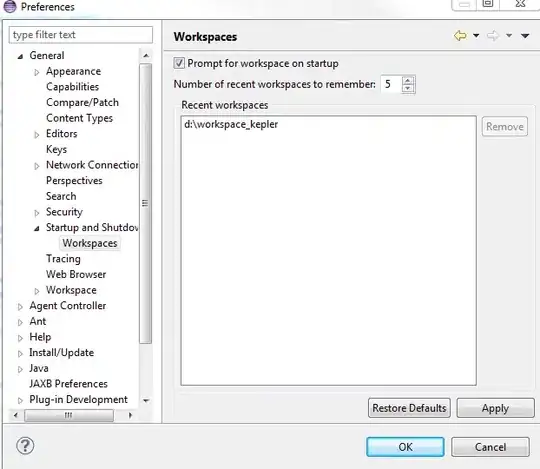The image size is (540, 469).
Task: Open Capabilities preference page
Action: [x=72, y=87]
